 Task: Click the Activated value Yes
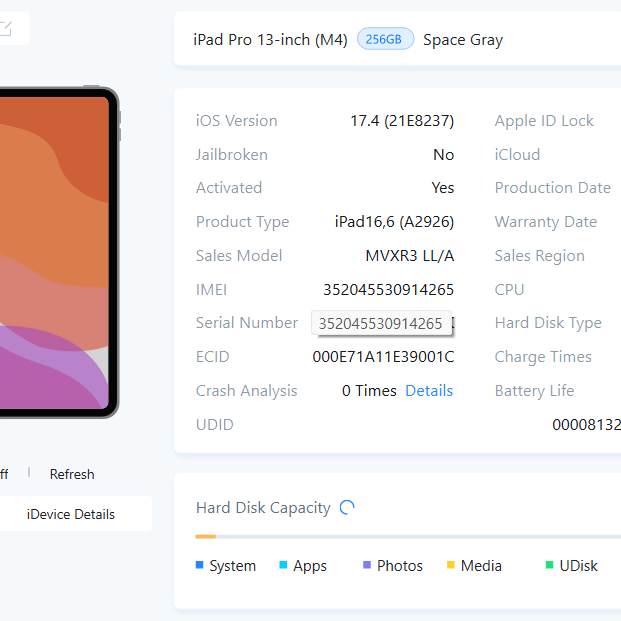point(443,188)
